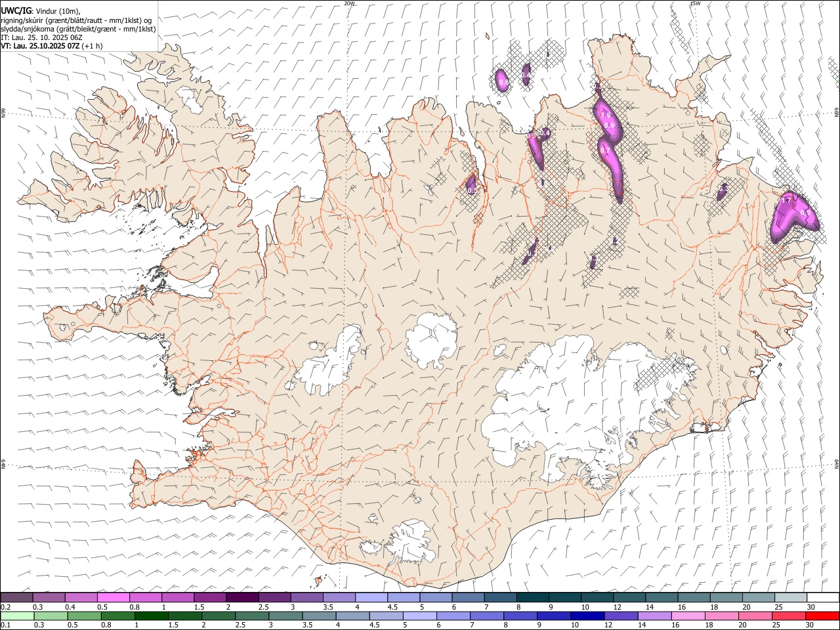Click the 0.4 label in the upper legend
This screenshot has width=840, height=630.
(x=71, y=607)
